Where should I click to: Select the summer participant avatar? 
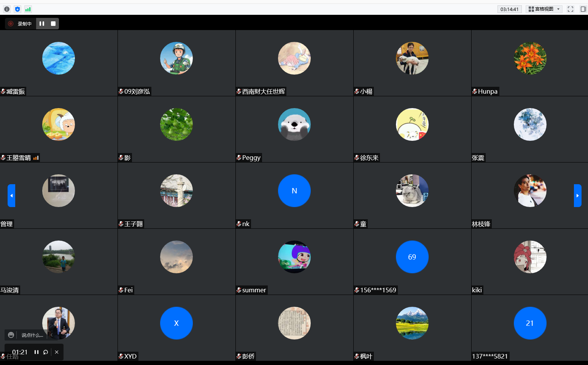click(294, 257)
